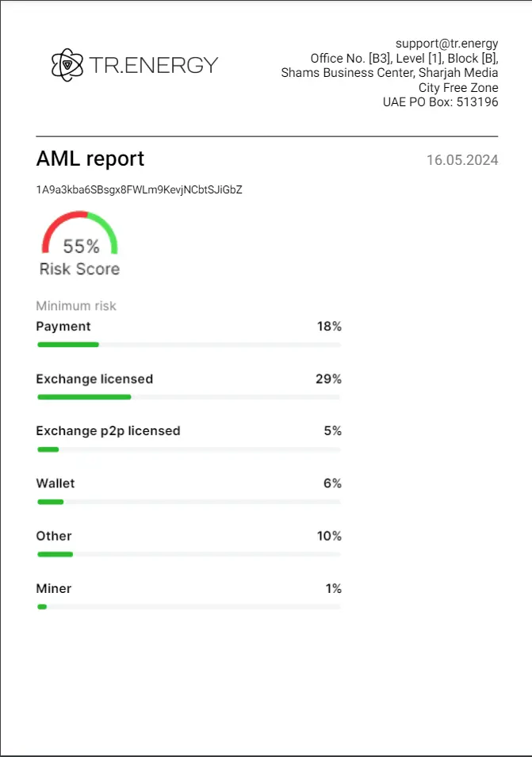Click the Payment progress bar
The image size is (532, 757).
tap(189, 345)
